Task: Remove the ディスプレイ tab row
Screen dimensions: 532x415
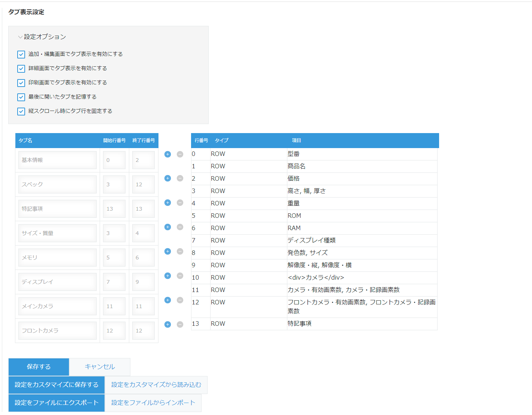Action: click(180, 276)
